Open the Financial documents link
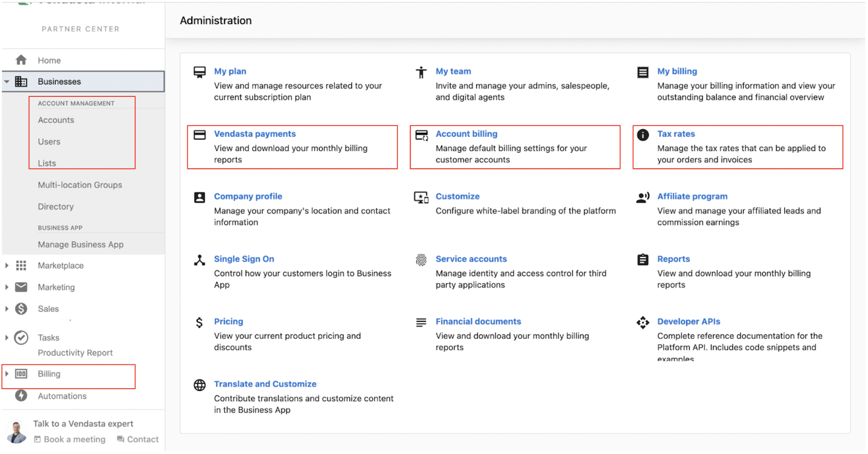Viewport: 868px width, 454px height. (x=478, y=322)
